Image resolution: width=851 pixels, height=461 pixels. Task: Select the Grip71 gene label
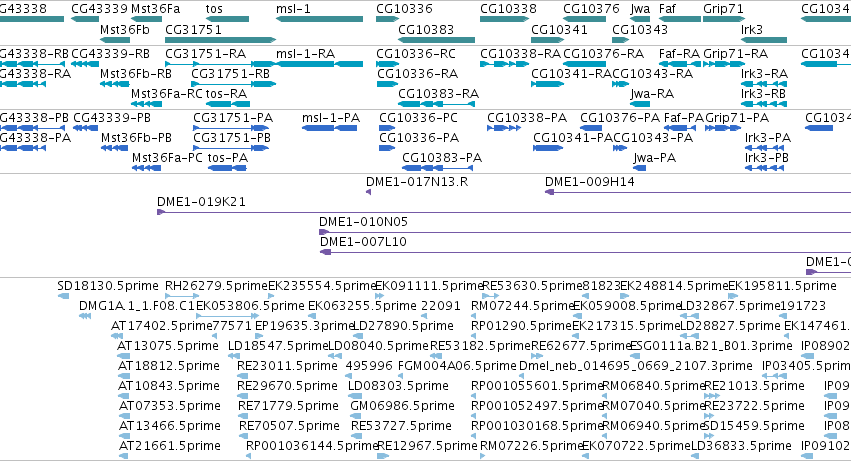pyautogui.click(x=723, y=9)
